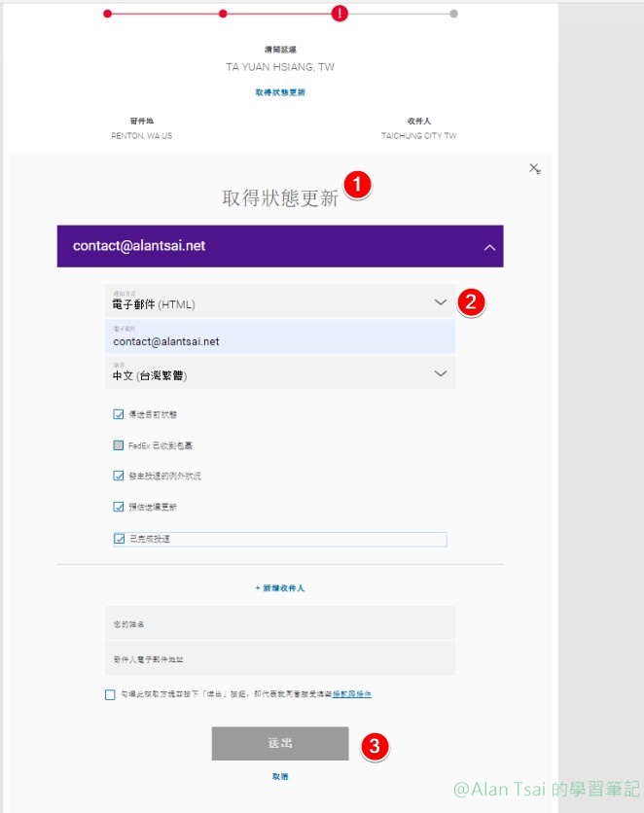Open the 電子郵件 (HTML) notification type dropdown
Screen dimensions: 644x813
click(x=280, y=301)
